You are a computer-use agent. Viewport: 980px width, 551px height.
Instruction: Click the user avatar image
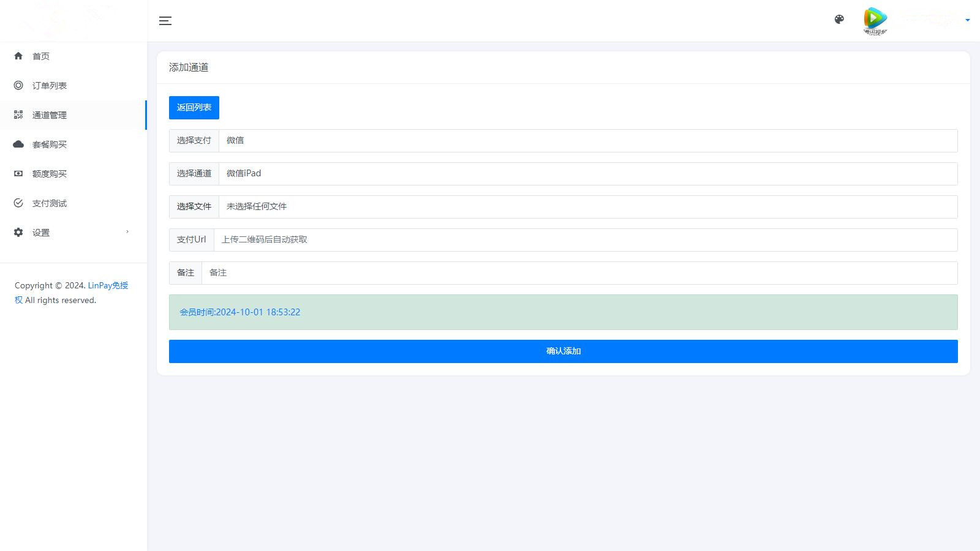pyautogui.click(x=875, y=21)
